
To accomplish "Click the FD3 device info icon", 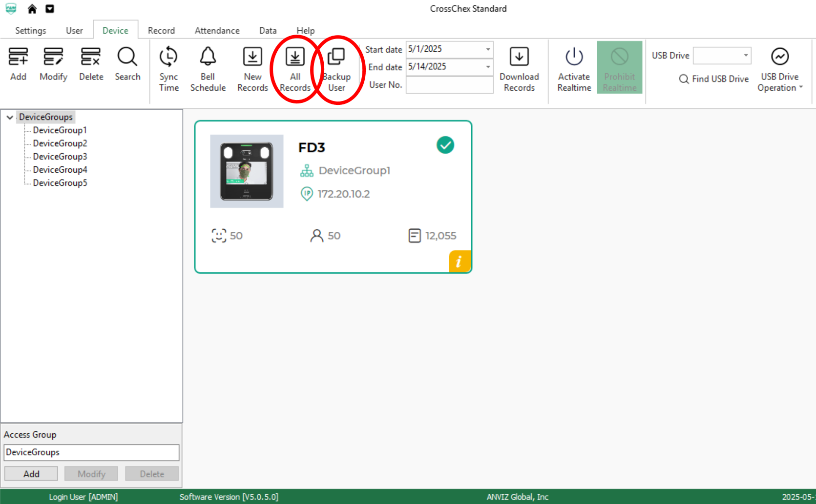I will (460, 262).
